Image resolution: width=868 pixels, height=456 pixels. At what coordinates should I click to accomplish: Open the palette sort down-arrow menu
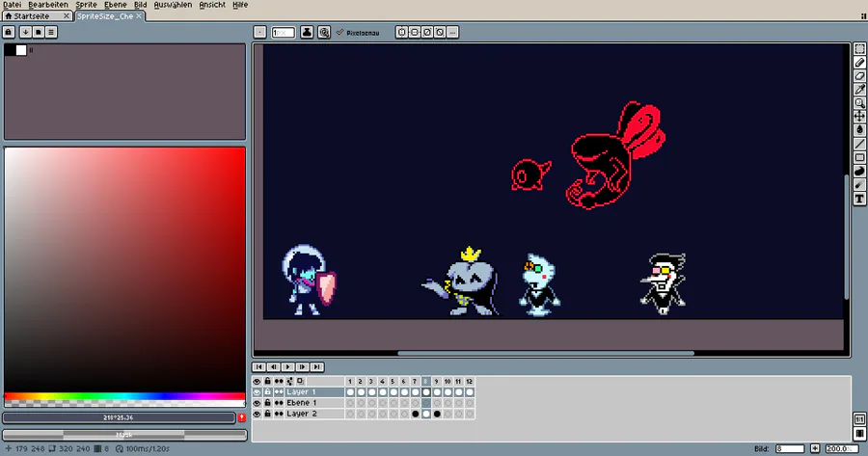tap(25, 32)
